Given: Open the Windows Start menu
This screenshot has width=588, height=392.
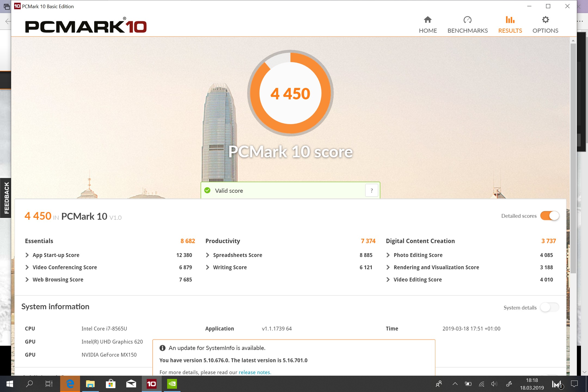Looking at the screenshot, I should pos(10,384).
